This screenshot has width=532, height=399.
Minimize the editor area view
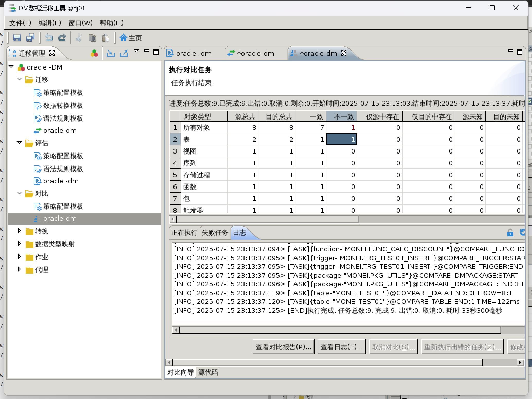click(x=510, y=51)
